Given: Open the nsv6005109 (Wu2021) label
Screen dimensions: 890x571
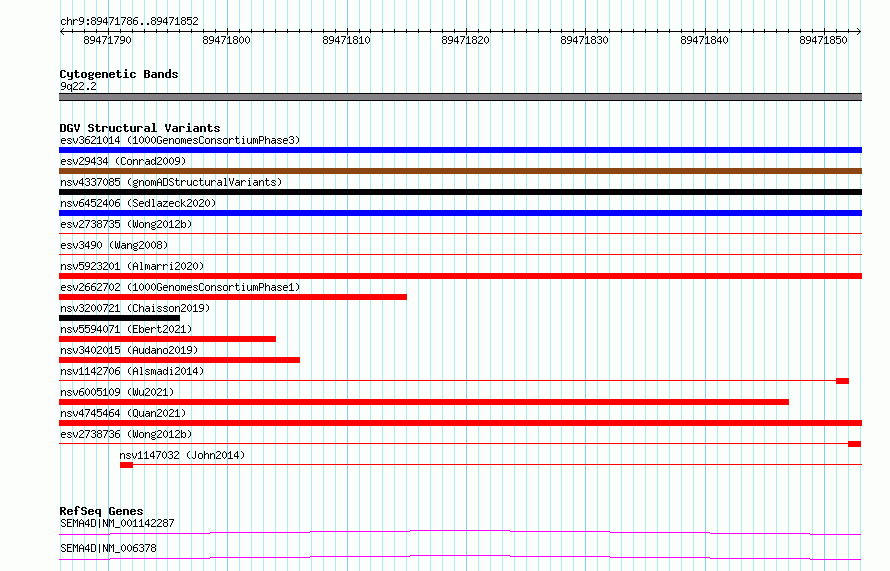Looking at the screenshot, I should [x=117, y=392].
